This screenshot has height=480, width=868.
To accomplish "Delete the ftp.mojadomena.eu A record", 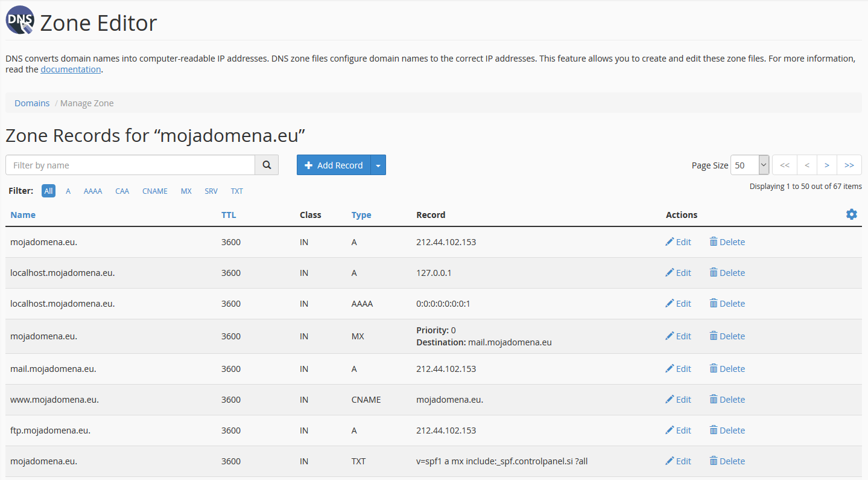I will (727, 430).
